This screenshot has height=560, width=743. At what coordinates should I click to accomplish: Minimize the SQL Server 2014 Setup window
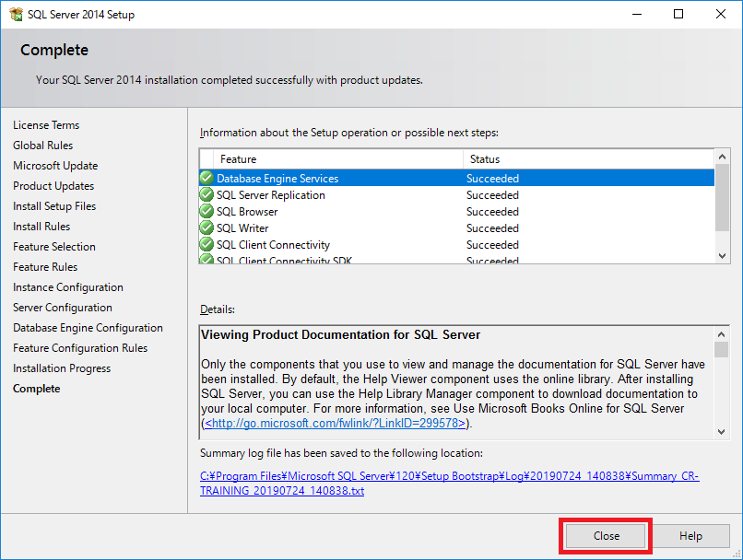637,14
